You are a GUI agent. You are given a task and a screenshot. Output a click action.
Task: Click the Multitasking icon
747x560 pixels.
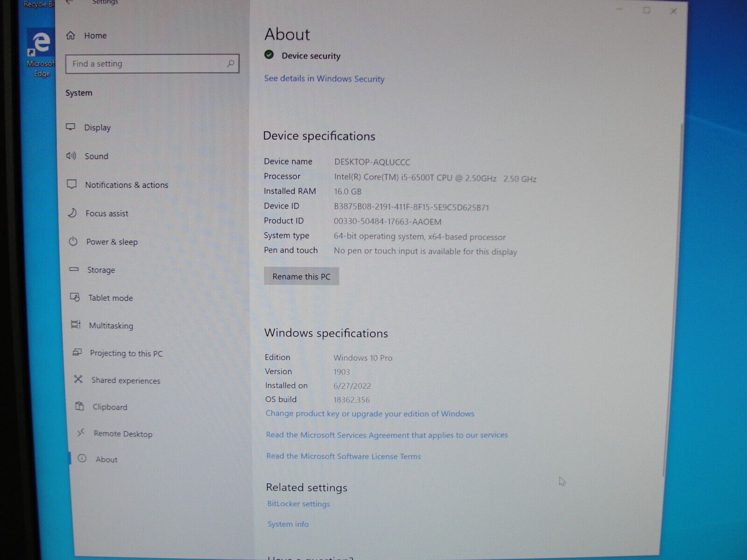(x=76, y=325)
